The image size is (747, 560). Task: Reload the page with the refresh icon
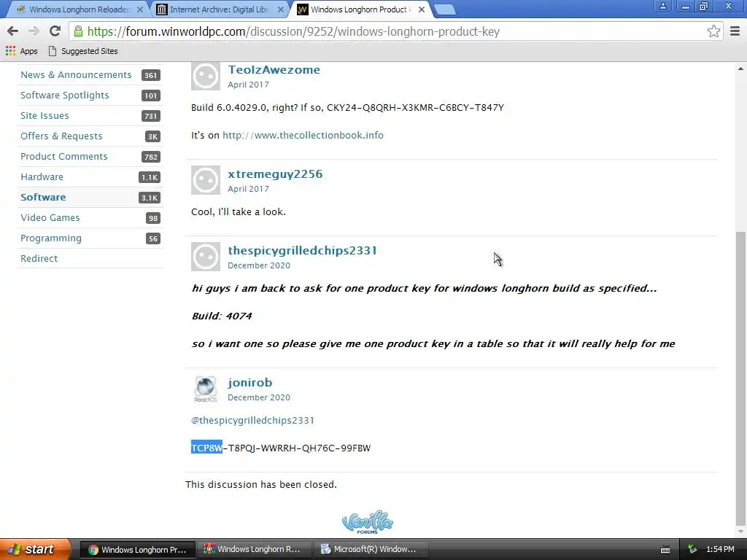(x=55, y=31)
